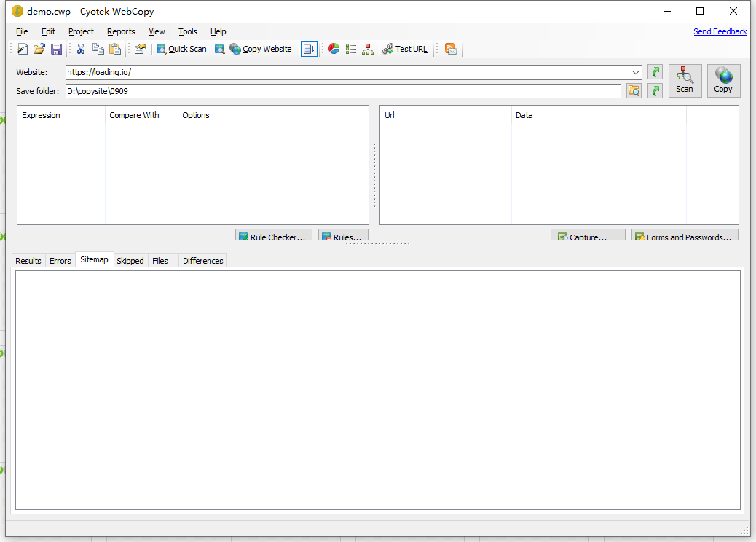This screenshot has width=756, height=542.
Task: Click the Capture... button
Action: (x=588, y=235)
